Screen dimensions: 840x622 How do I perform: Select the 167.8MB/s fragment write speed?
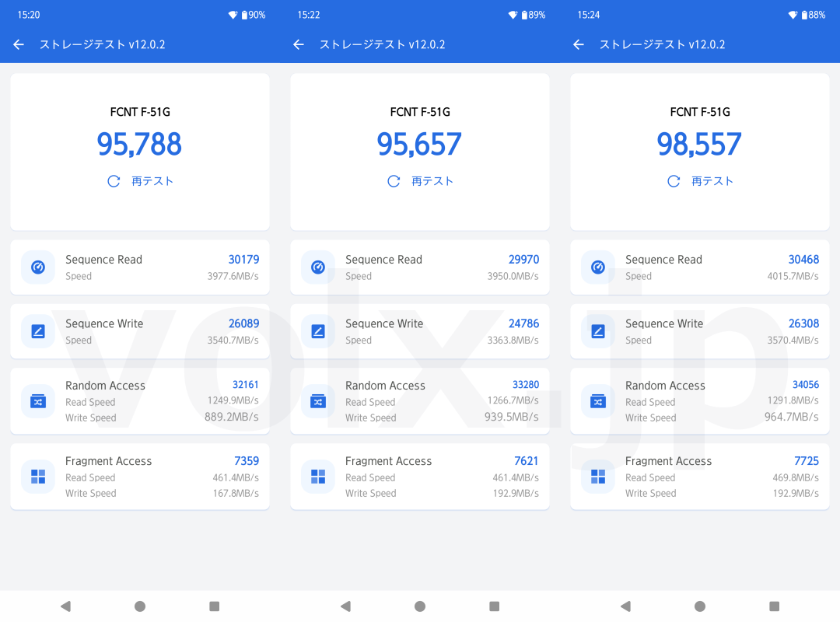236,494
